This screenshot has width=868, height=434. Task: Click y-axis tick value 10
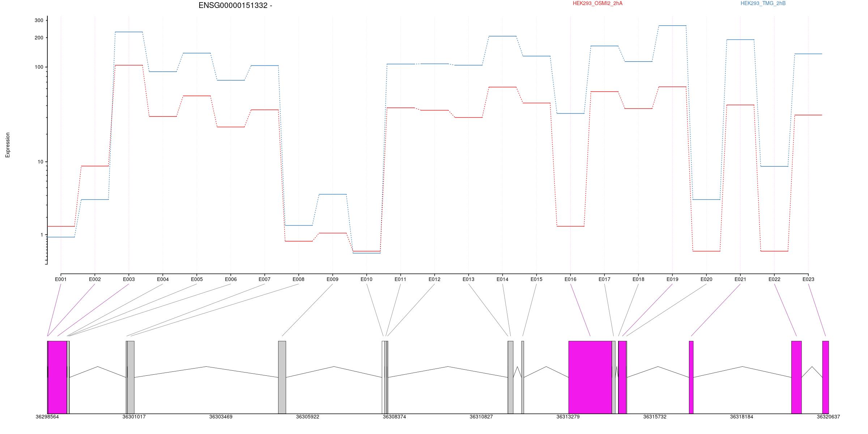pos(40,162)
